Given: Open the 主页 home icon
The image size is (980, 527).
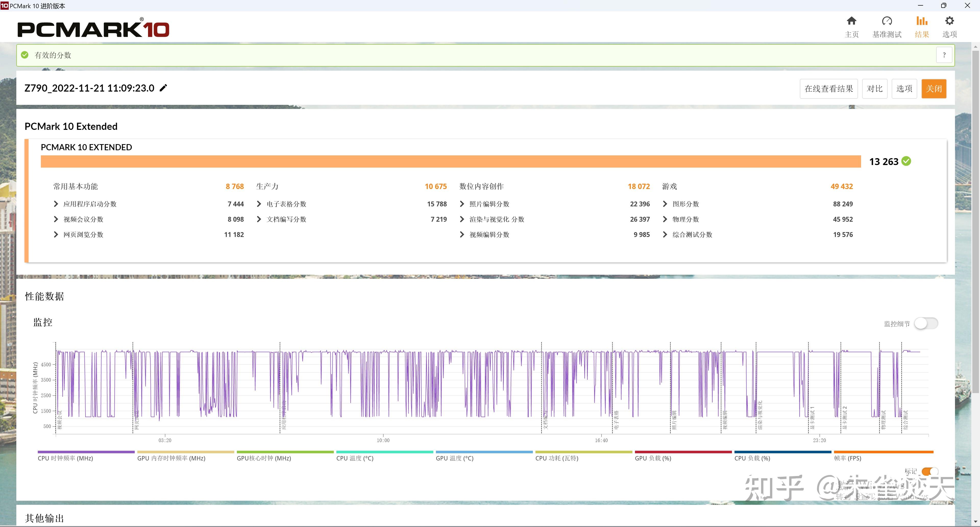Looking at the screenshot, I should point(851,21).
